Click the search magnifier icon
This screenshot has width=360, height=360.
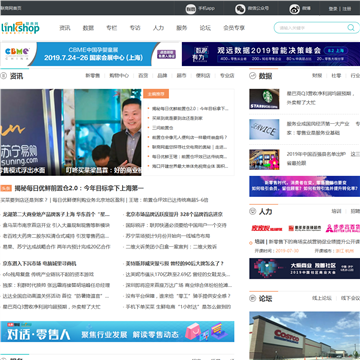[x=351, y=28]
